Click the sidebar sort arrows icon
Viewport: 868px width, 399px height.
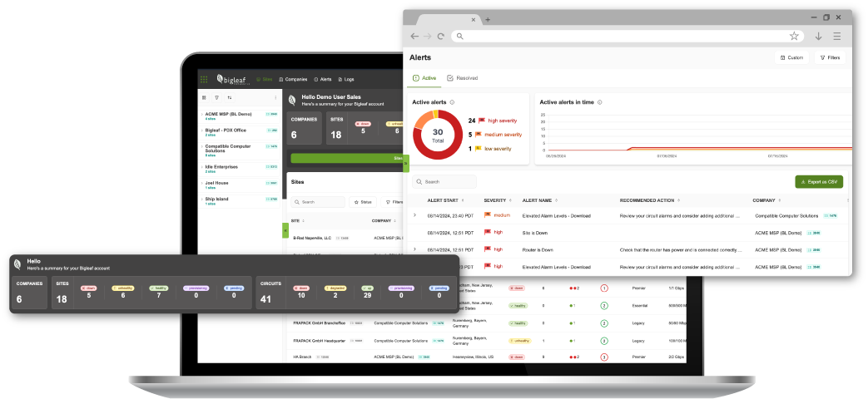click(x=230, y=97)
